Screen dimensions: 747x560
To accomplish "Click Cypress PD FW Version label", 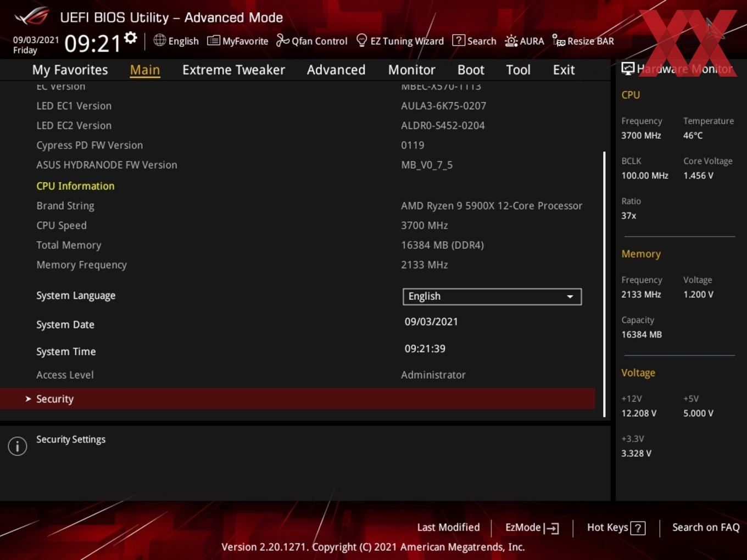I will 90,145.
